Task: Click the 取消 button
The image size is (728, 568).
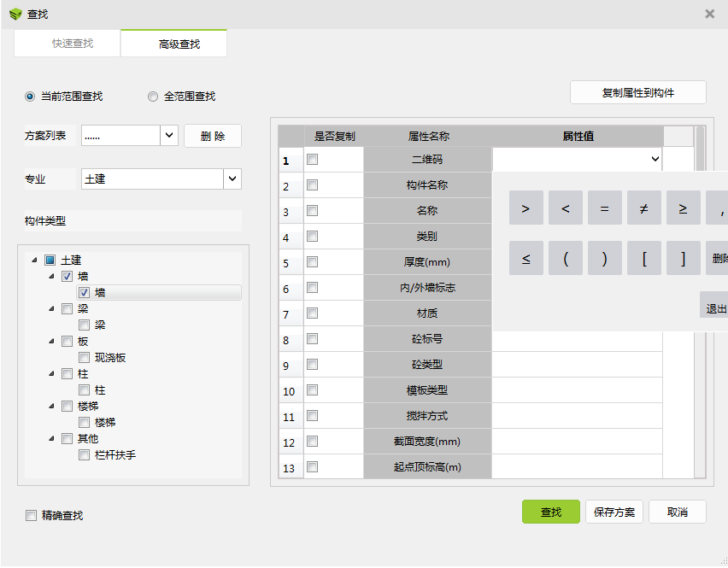Action: point(678,512)
